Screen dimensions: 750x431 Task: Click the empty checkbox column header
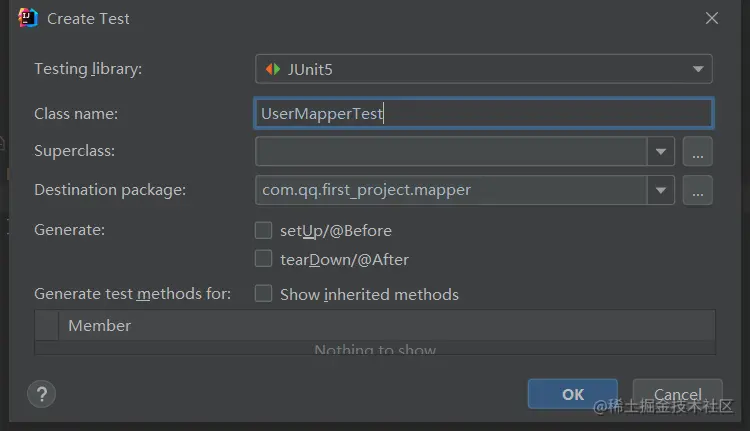tap(47, 326)
